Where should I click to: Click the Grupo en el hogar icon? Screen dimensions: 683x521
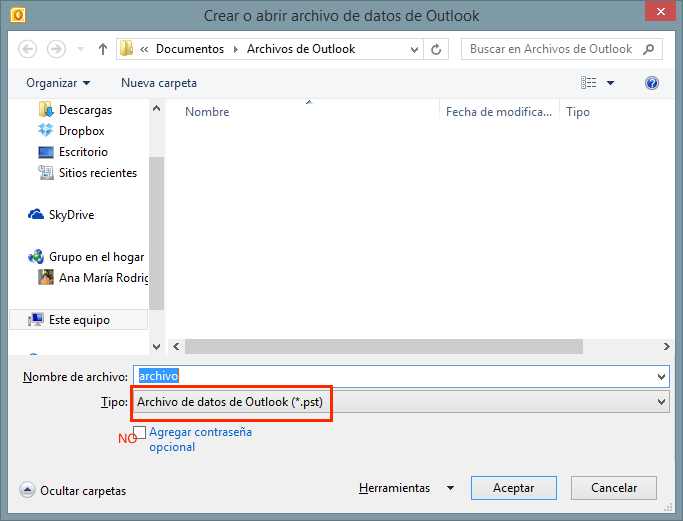click(x=36, y=257)
